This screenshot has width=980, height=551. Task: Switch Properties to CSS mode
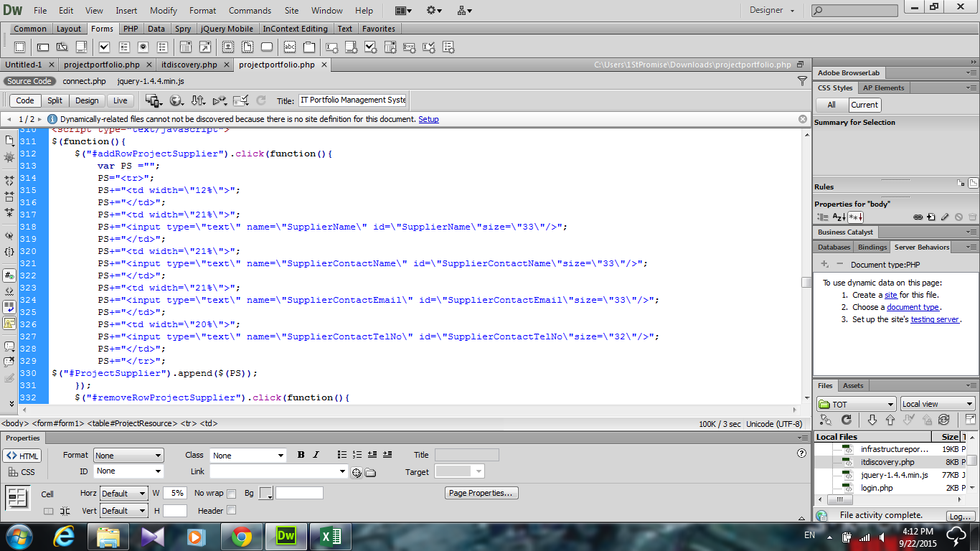tap(22, 472)
